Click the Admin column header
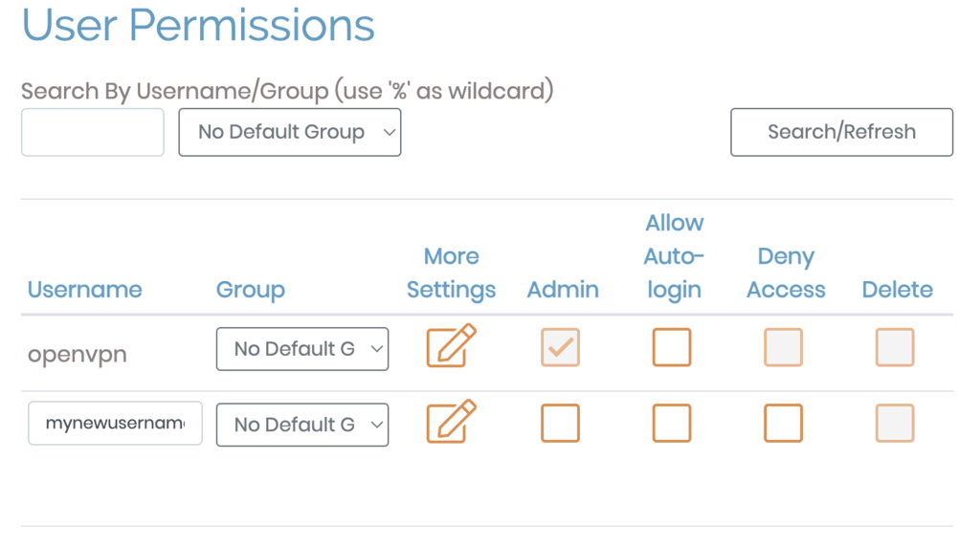 click(563, 290)
